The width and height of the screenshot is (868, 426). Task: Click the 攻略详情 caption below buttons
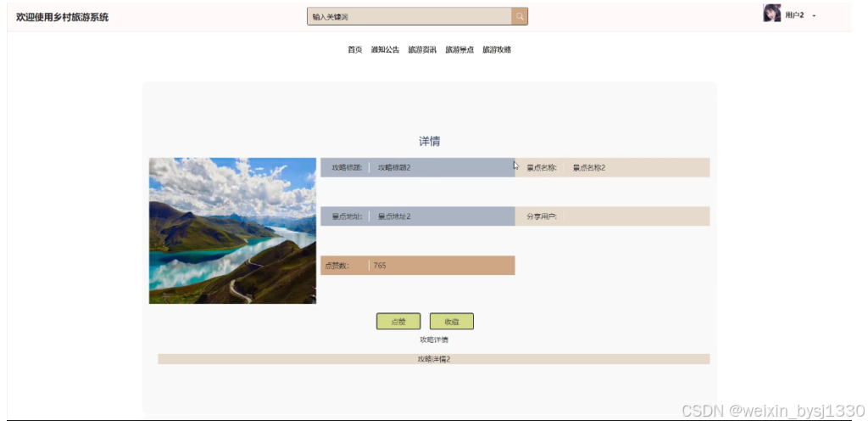coord(434,339)
